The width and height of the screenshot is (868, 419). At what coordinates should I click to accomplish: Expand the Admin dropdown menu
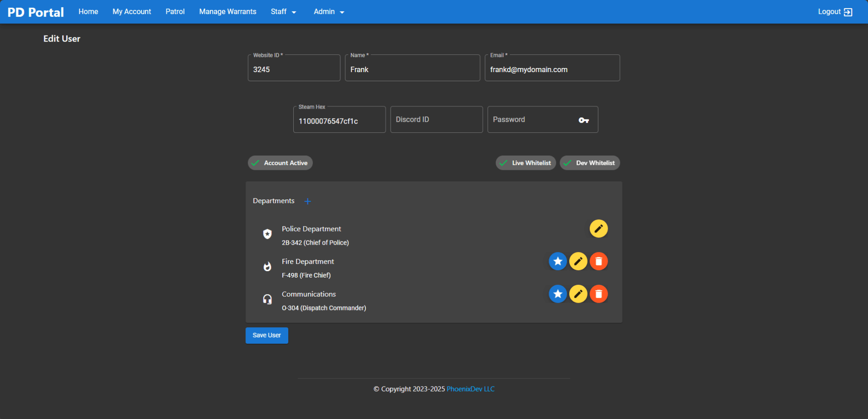[328, 11]
